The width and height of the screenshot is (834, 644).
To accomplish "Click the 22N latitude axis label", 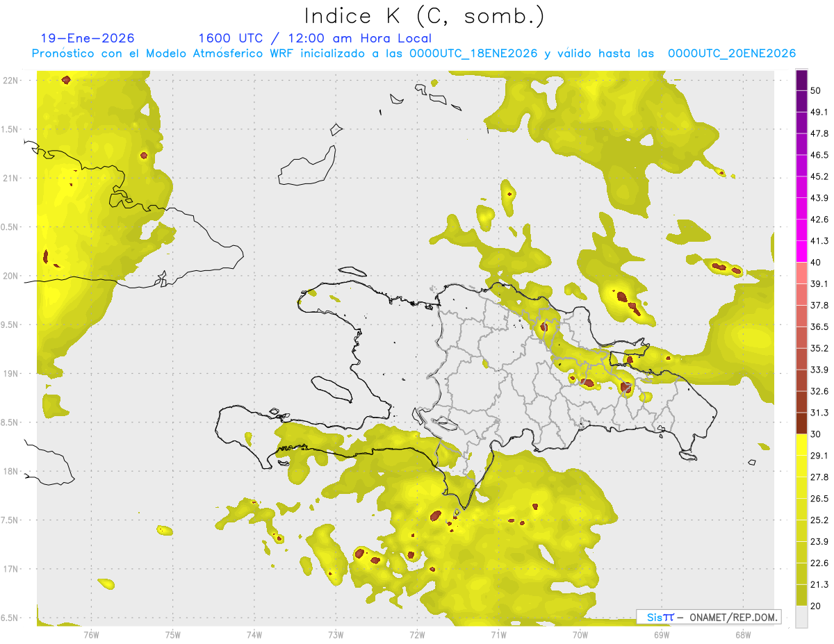I will [10, 80].
